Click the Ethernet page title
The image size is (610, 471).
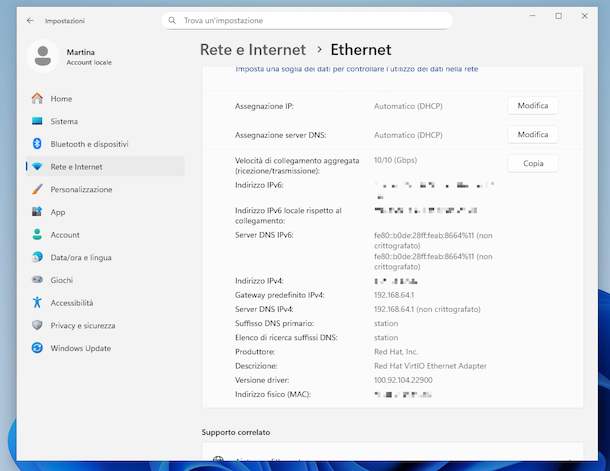(361, 50)
